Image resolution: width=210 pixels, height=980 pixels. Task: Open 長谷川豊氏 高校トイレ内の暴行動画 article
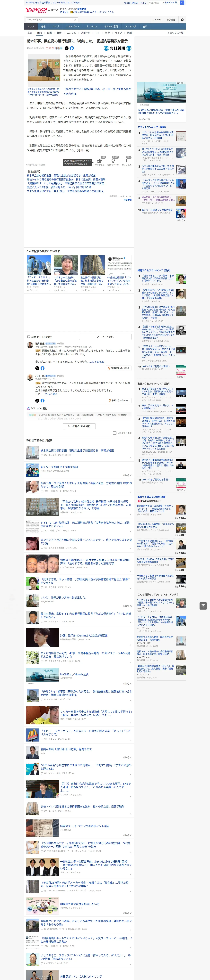pyautogui.click(x=85, y=615)
